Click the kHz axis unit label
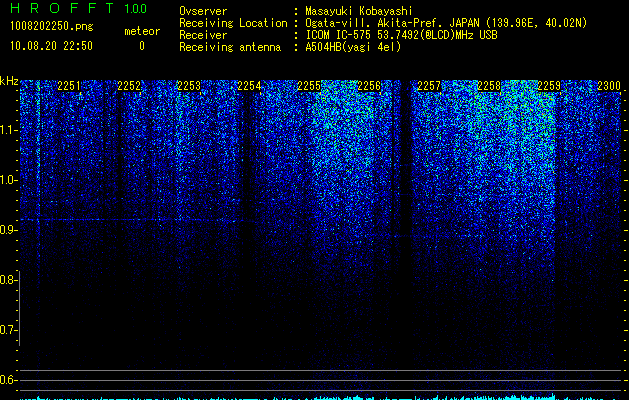 (x=9, y=81)
